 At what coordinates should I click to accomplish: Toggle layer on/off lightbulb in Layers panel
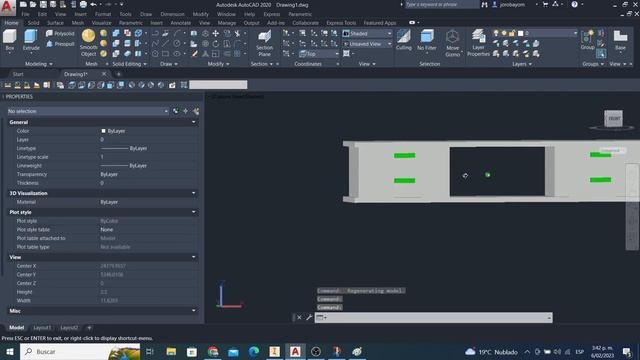(496, 33)
